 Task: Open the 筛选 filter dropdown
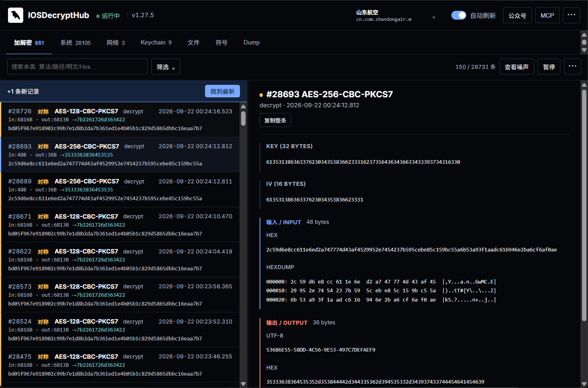click(166, 66)
